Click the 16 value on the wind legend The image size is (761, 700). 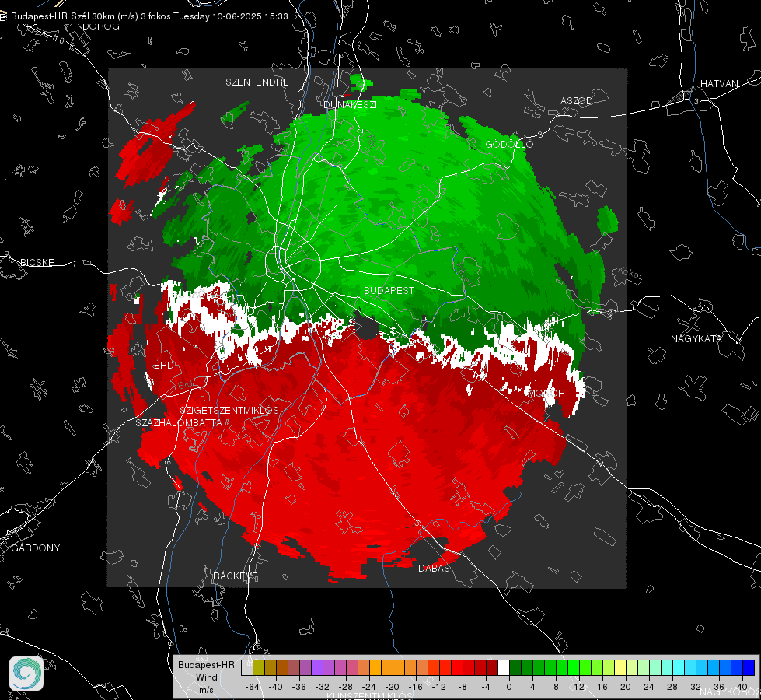602,687
